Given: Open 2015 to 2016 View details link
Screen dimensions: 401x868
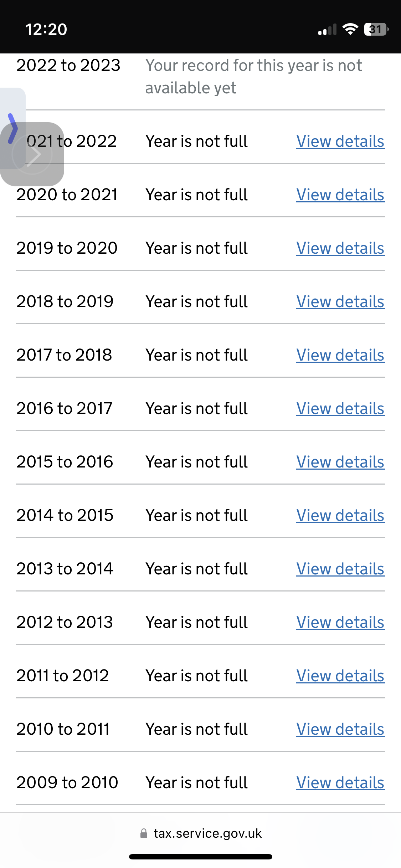Looking at the screenshot, I should 340,462.
